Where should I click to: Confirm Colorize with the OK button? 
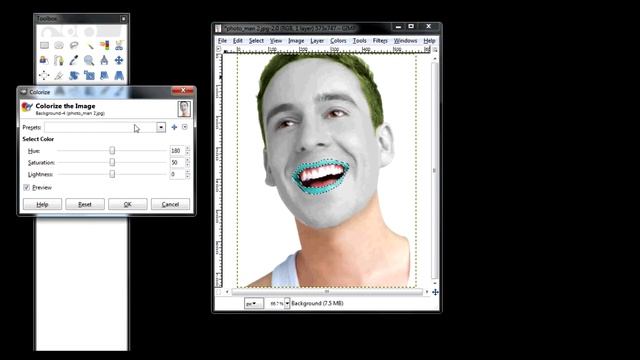coord(128,204)
